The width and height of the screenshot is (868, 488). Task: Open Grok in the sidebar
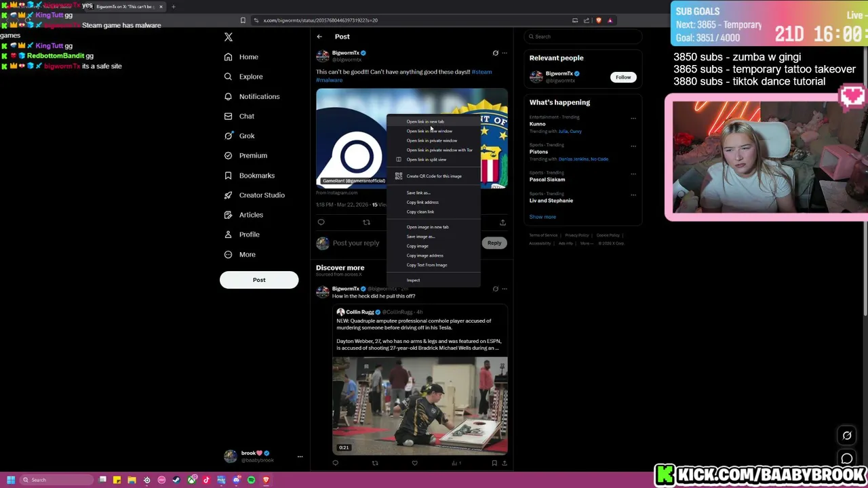239,136
